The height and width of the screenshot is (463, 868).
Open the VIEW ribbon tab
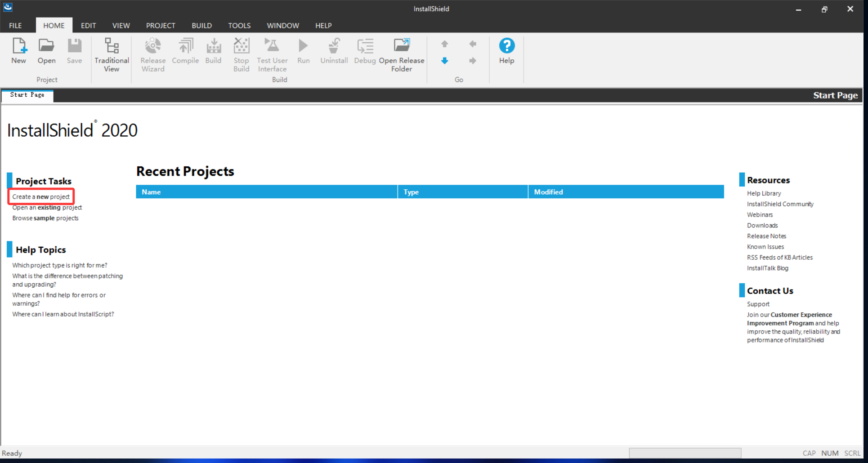point(121,26)
